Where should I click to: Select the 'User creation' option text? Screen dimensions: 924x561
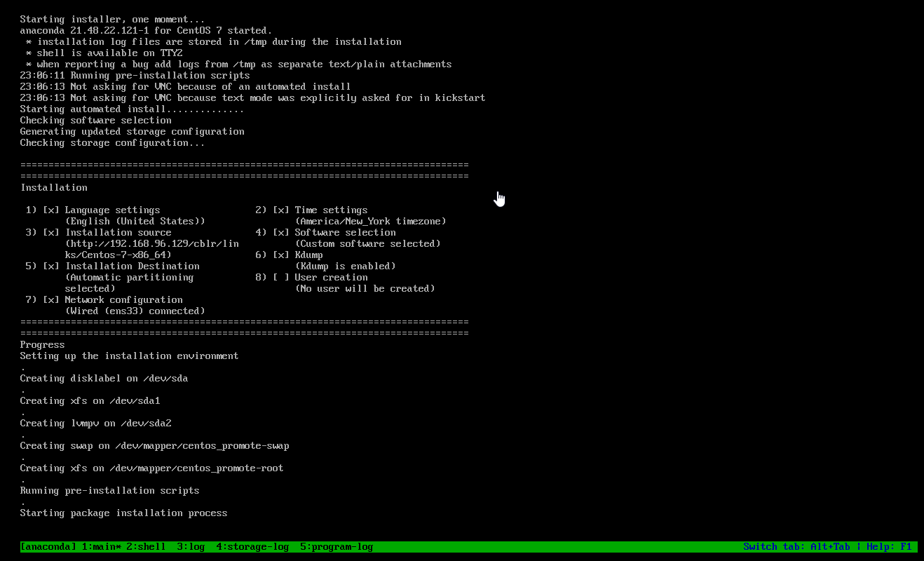coord(331,277)
